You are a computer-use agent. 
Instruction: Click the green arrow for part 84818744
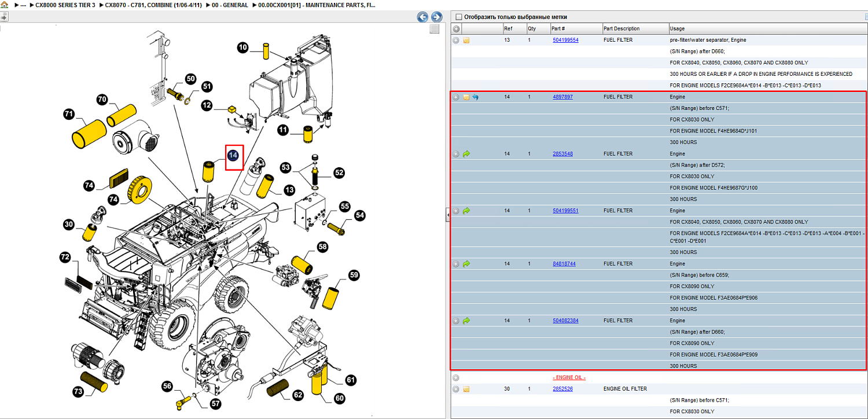tap(466, 264)
